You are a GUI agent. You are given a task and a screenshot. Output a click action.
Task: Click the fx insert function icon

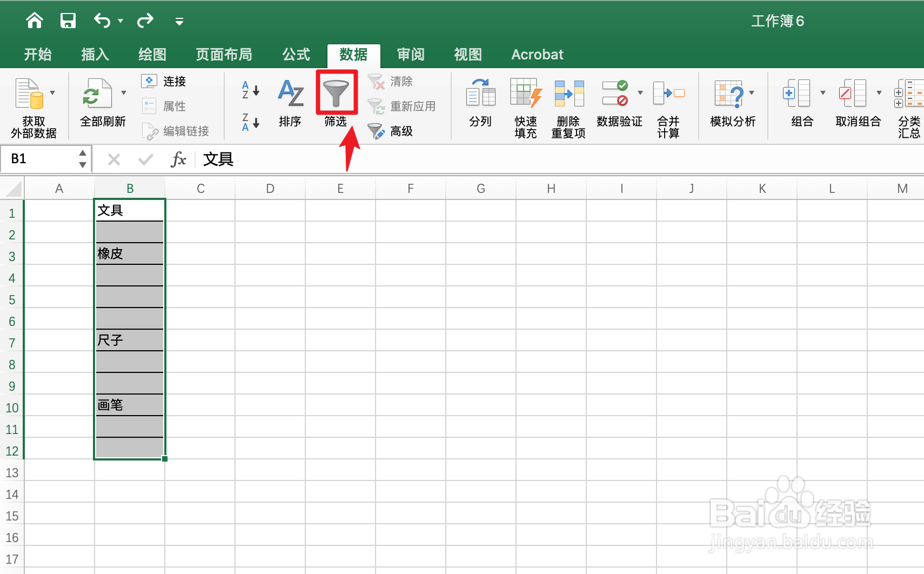click(x=178, y=159)
